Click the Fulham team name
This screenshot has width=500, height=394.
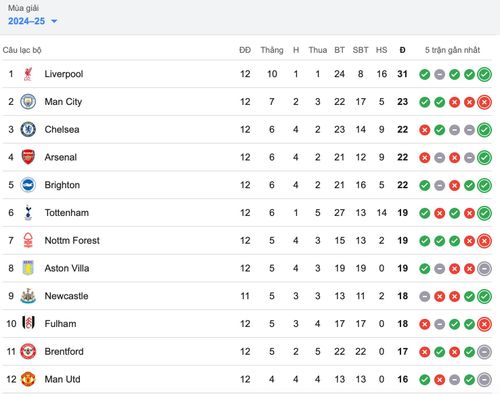click(x=60, y=324)
